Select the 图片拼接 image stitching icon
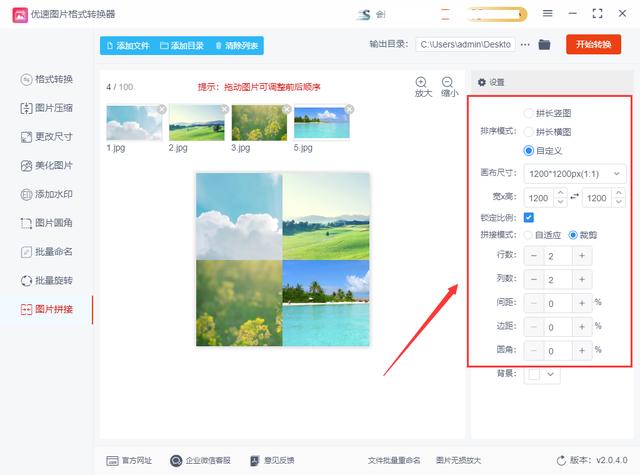 (x=26, y=310)
